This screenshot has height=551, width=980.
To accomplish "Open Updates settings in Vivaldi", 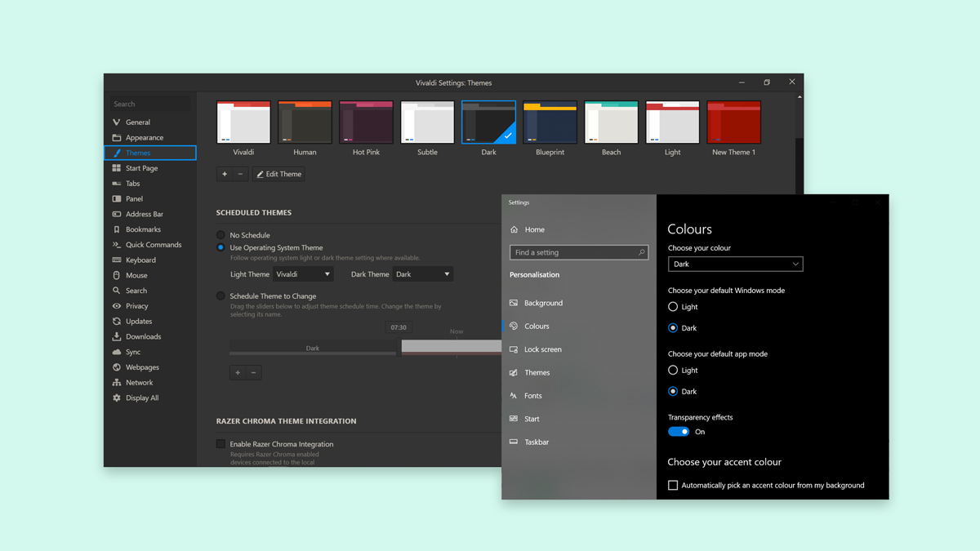I will pyautogui.click(x=150, y=322).
